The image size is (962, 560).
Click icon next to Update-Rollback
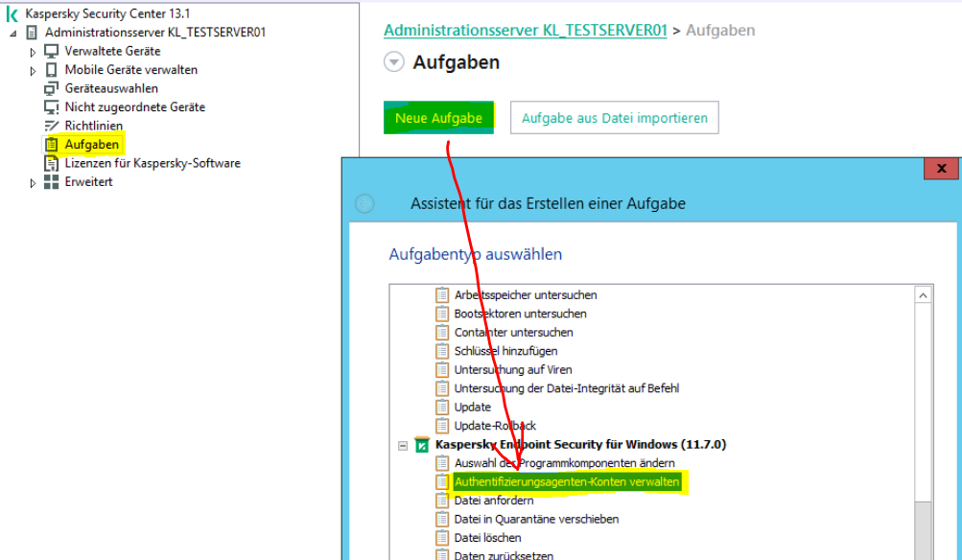coord(442,426)
